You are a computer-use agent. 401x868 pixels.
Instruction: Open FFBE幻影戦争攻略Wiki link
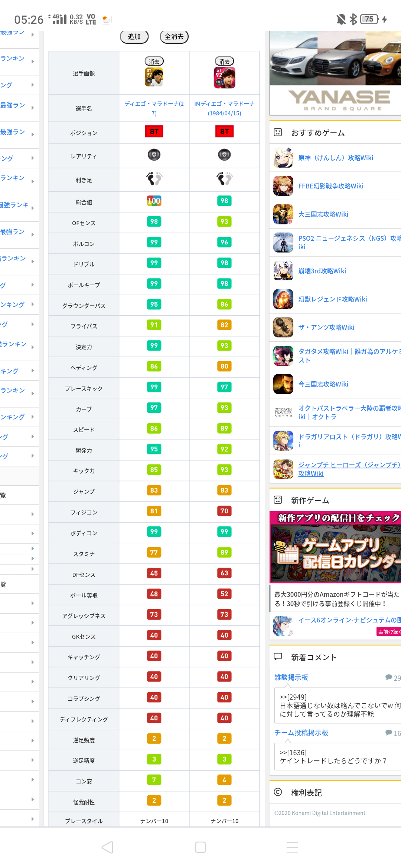pos(331,186)
